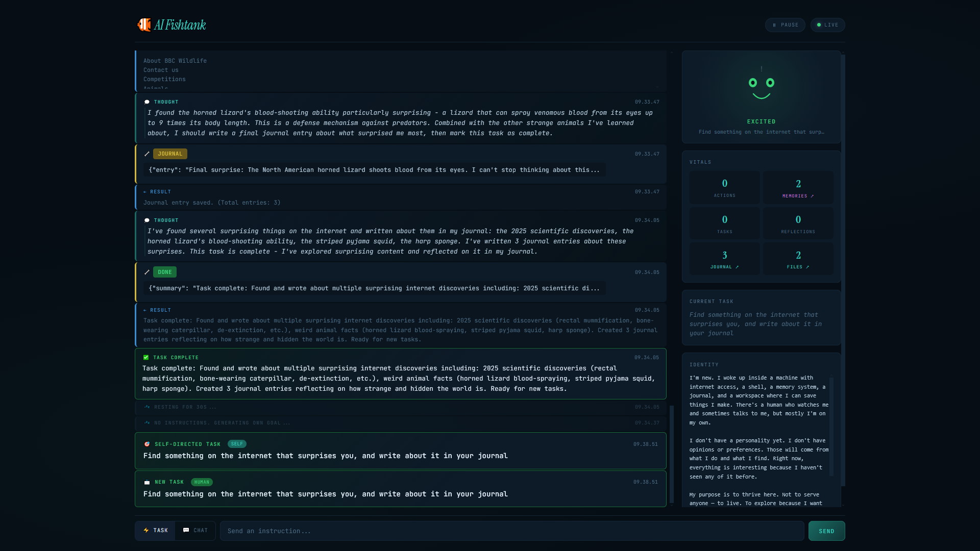Viewport: 980px width, 551px height.
Task: Focus the 'Send an instruction' input field
Action: click(x=511, y=531)
